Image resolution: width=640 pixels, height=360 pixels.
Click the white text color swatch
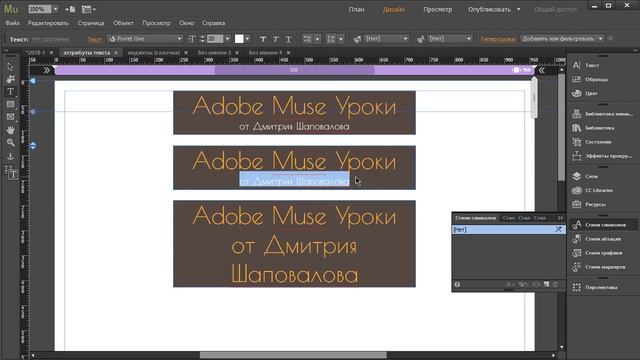click(x=239, y=39)
